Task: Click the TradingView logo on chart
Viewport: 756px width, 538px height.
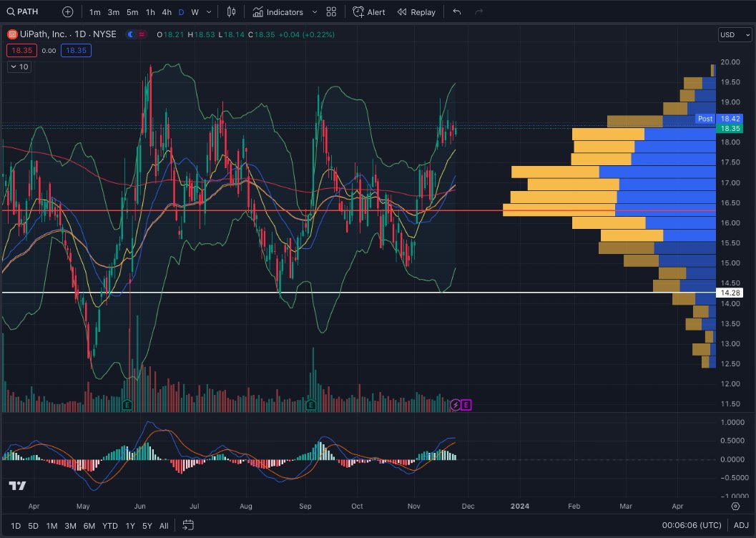Action: [x=17, y=486]
